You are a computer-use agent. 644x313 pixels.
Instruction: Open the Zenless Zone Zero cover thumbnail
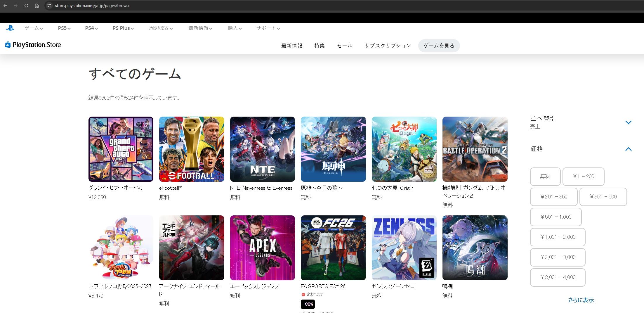(404, 248)
